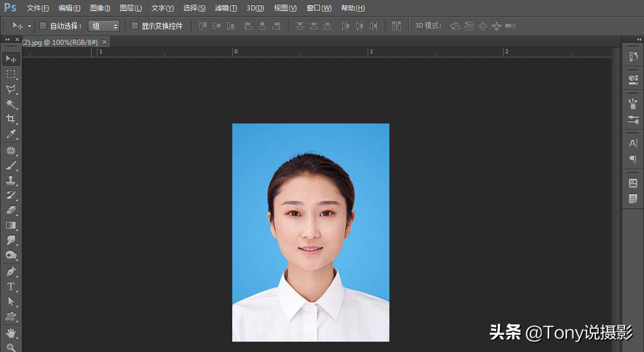The width and height of the screenshot is (644, 352).
Task: Select the Sponge tool
Action: click(11, 255)
